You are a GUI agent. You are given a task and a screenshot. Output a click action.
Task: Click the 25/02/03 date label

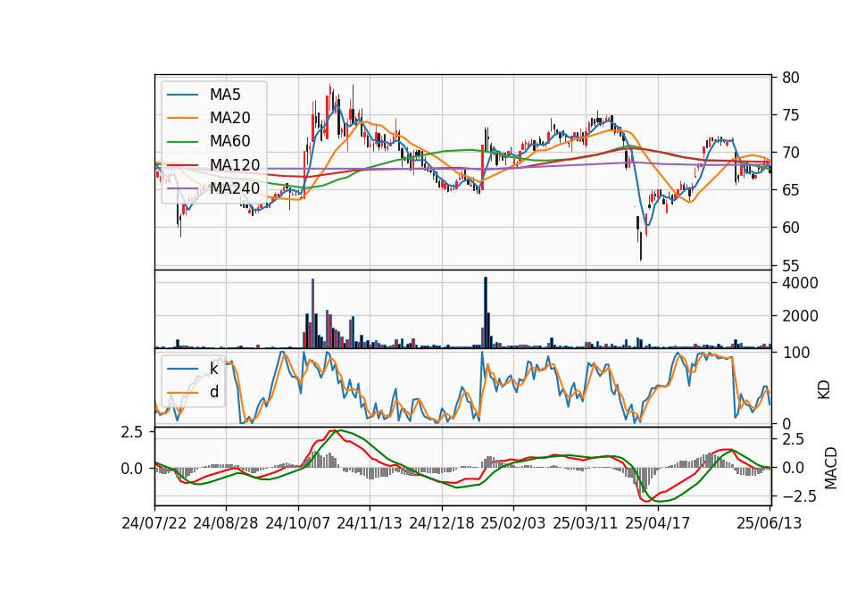click(513, 523)
